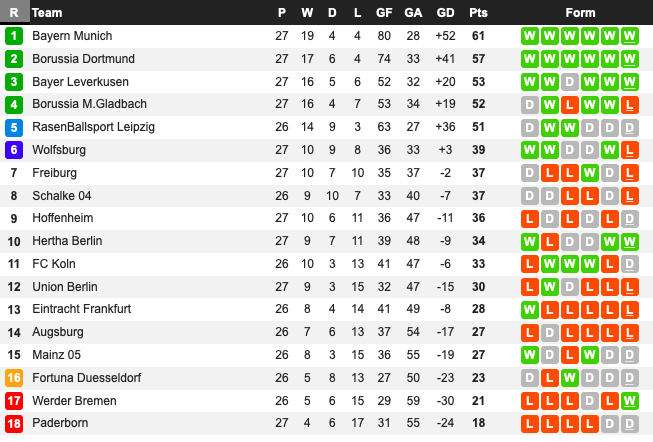Image resolution: width=653 pixels, height=442 pixels.
Task: Click the GD column header
Action: 445,13
